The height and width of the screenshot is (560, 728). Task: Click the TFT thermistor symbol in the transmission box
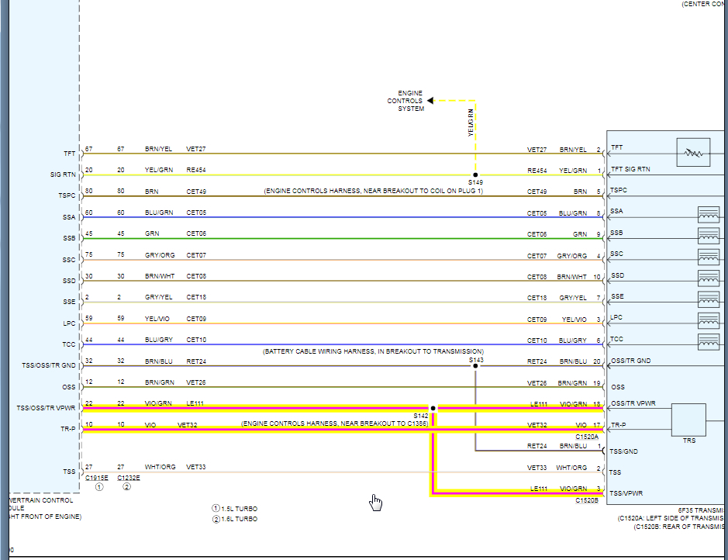tap(693, 152)
